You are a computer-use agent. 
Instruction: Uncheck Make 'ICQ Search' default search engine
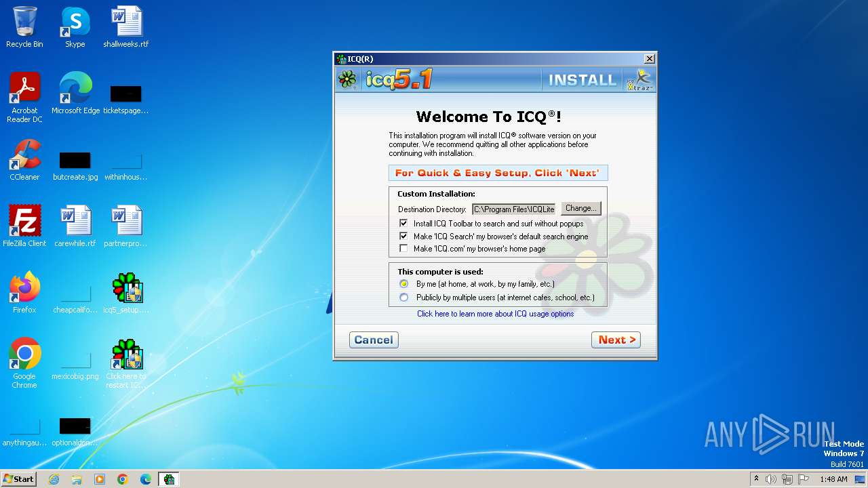pos(403,237)
